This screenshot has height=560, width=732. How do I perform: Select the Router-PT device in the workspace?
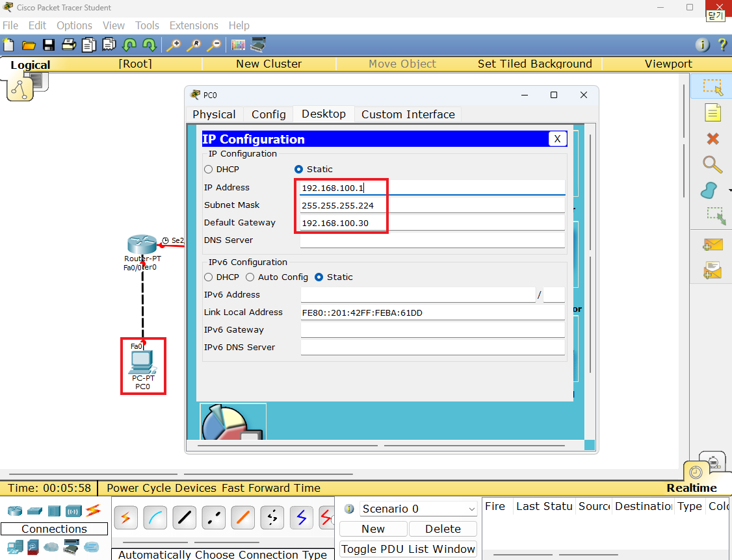[x=142, y=244]
